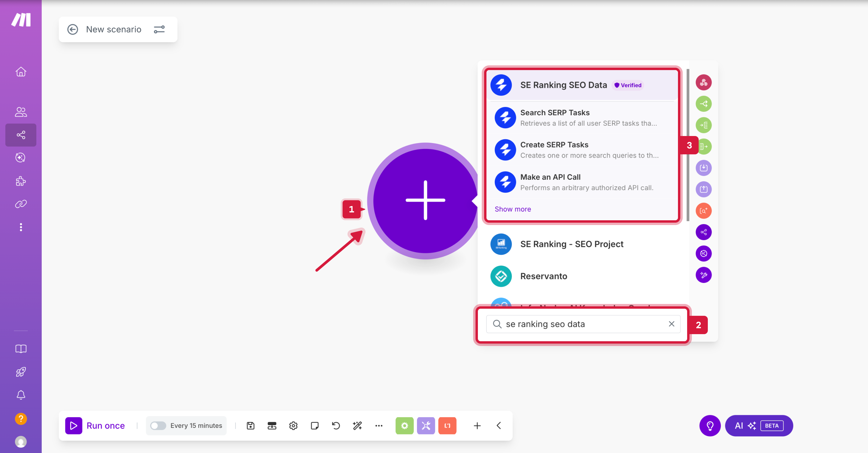Screen dimensions: 868x453
Task: Toggle the scheduling switch on
Action: [158, 426]
